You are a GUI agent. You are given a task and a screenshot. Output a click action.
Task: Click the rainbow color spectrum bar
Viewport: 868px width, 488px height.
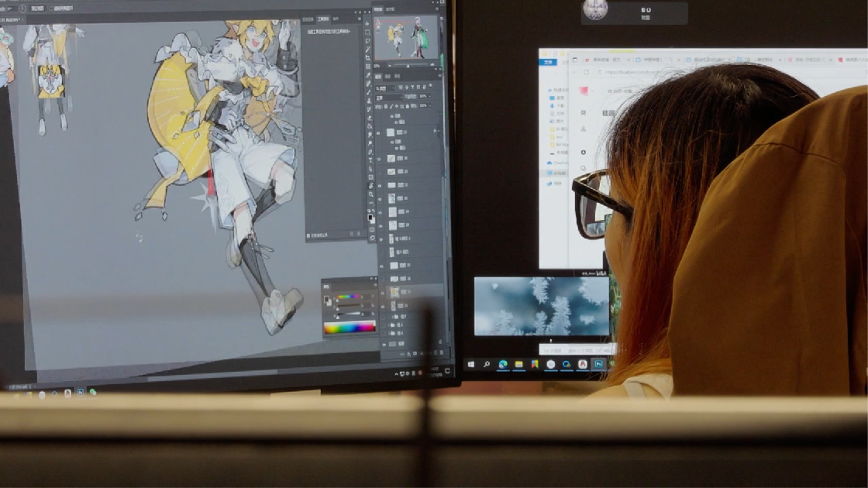pos(349,328)
